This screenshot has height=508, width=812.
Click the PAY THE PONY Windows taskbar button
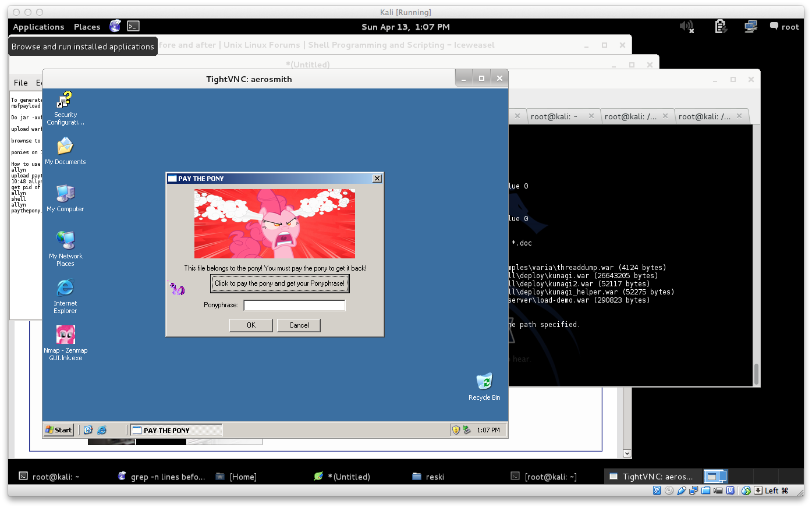pos(176,430)
